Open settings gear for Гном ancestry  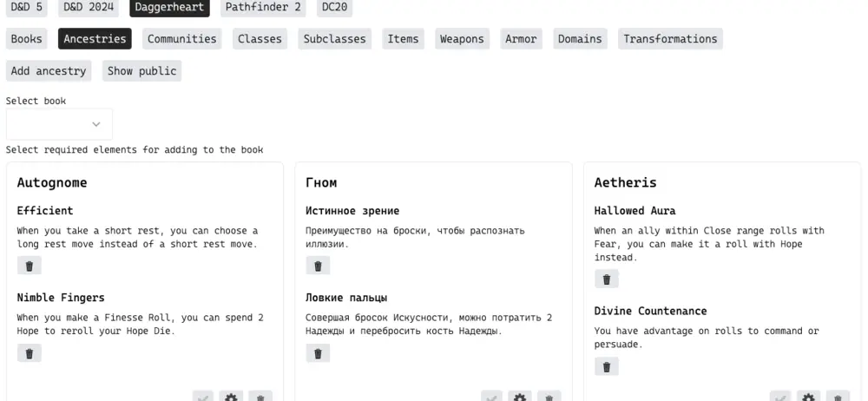coord(520,397)
